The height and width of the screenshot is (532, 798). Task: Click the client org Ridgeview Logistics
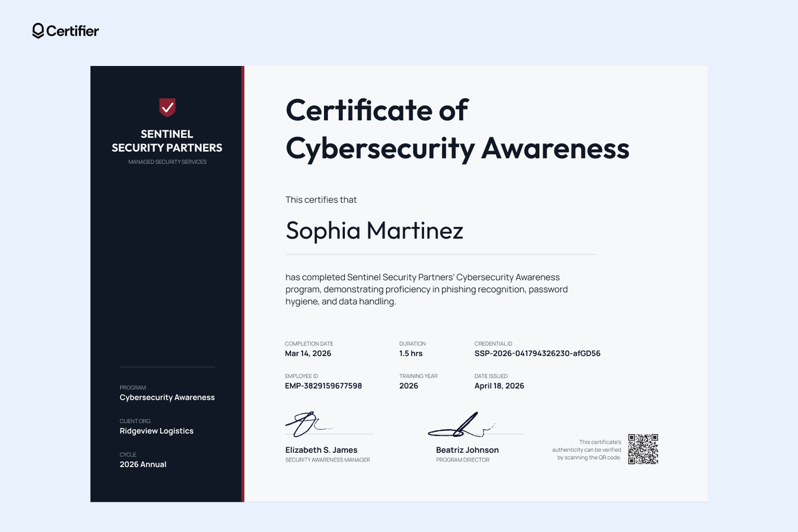click(156, 431)
